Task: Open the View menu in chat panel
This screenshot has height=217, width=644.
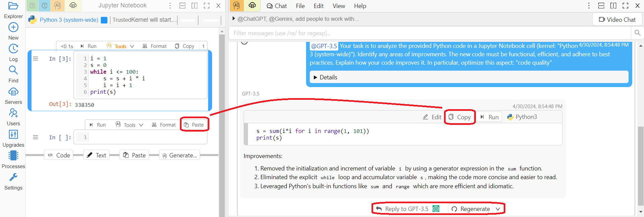Action: point(338,6)
